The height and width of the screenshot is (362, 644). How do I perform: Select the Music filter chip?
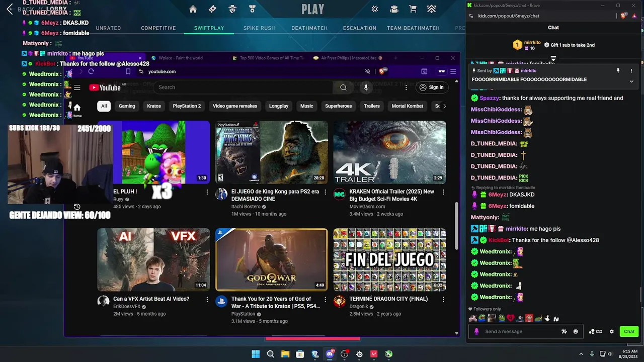(x=307, y=106)
